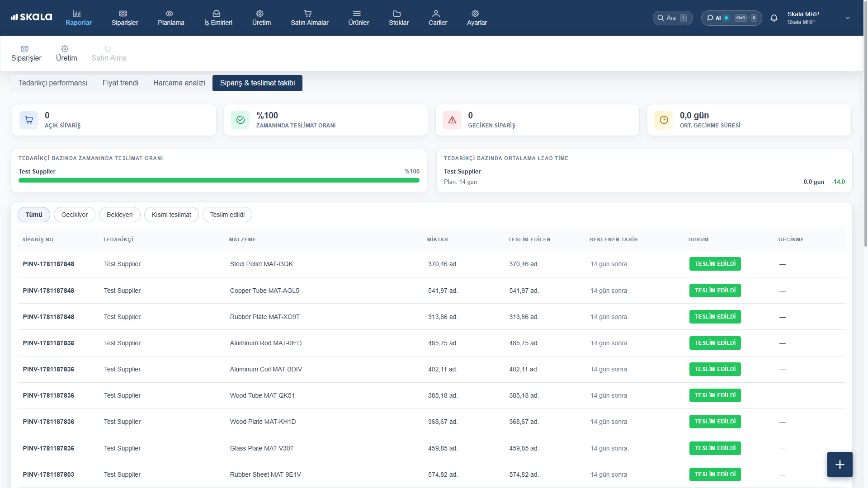Select the Teslim edildi filter chip
Viewport: 868px width, 488px height.
[227, 215]
